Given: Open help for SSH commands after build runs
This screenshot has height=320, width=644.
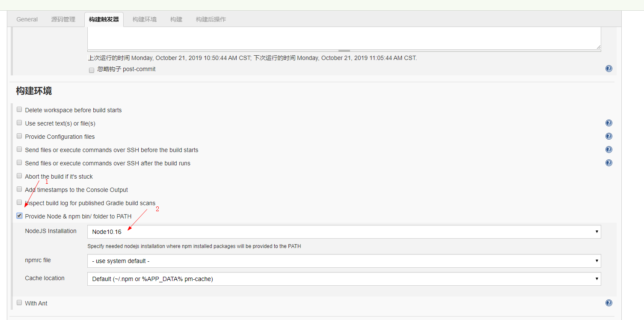Looking at the screenshot, I should (x=608, y=163).
